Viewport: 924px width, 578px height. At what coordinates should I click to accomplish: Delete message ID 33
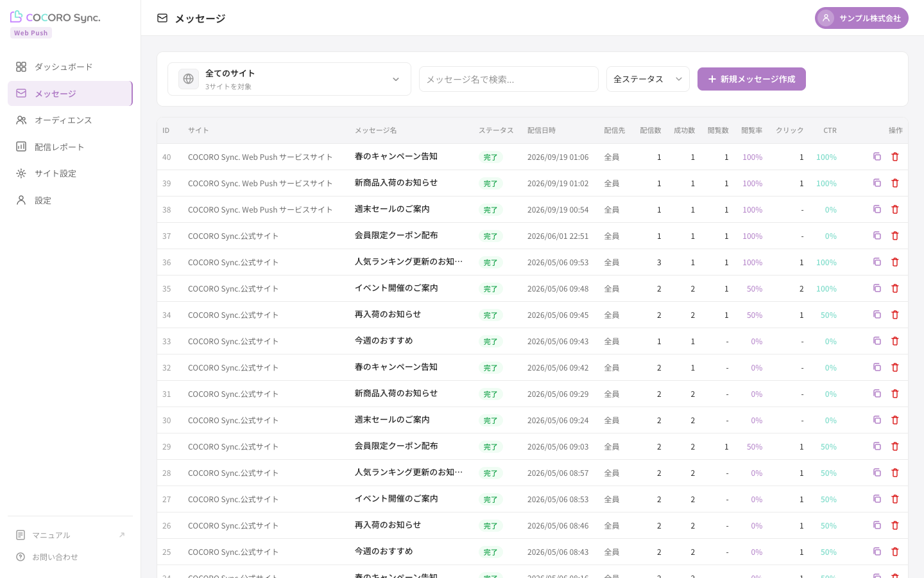(x=895, y=341)
